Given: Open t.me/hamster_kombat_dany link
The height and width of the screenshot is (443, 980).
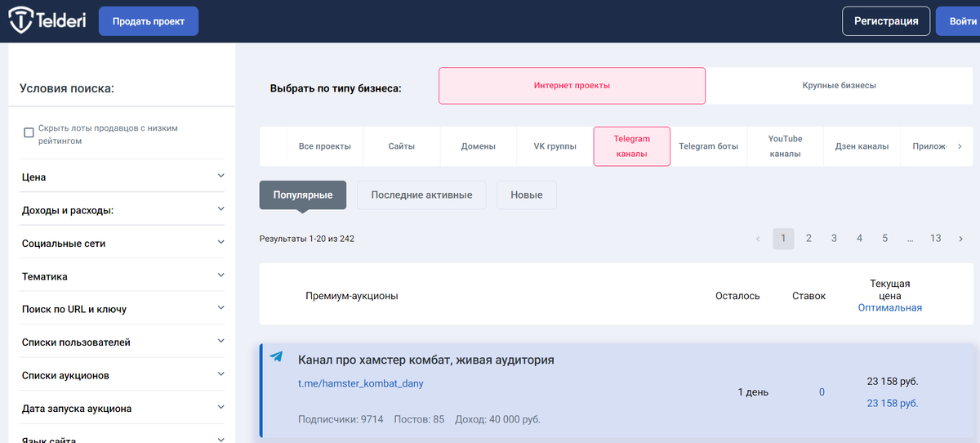Looking at the screenshot, I should 361,383.
